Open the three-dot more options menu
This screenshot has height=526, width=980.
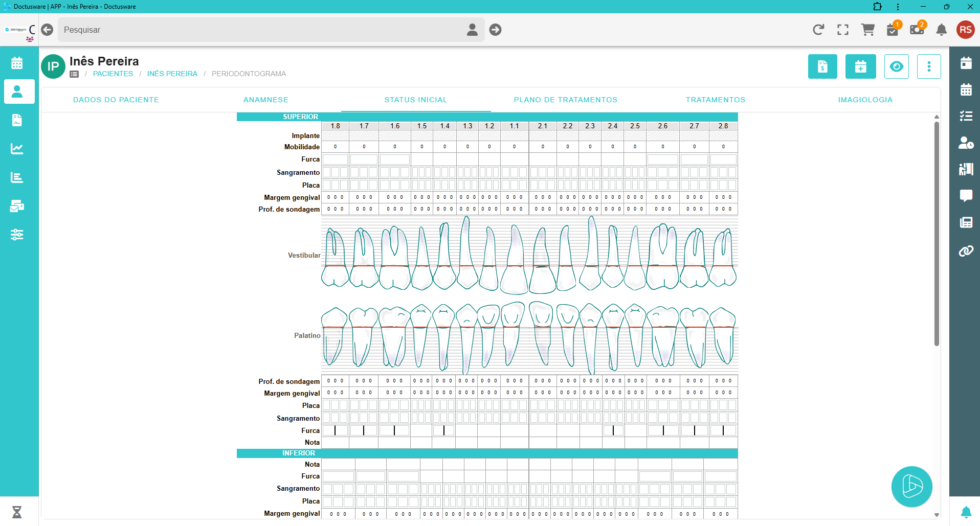tap(929, 66)
